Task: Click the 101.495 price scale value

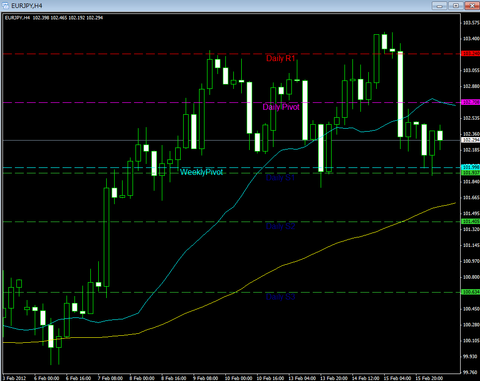Action: point(471,214)
